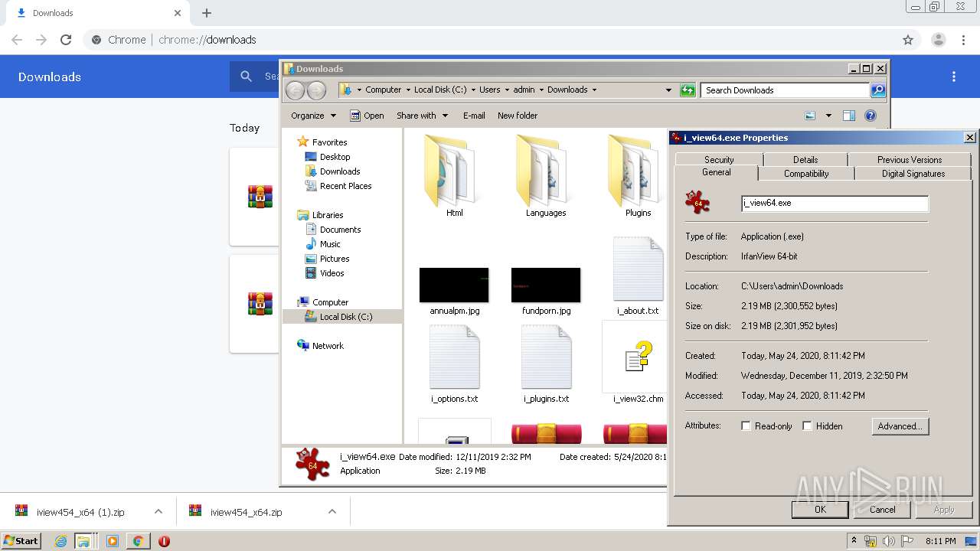
Task: Switch to the Compatibility tab
Action: 806,174
